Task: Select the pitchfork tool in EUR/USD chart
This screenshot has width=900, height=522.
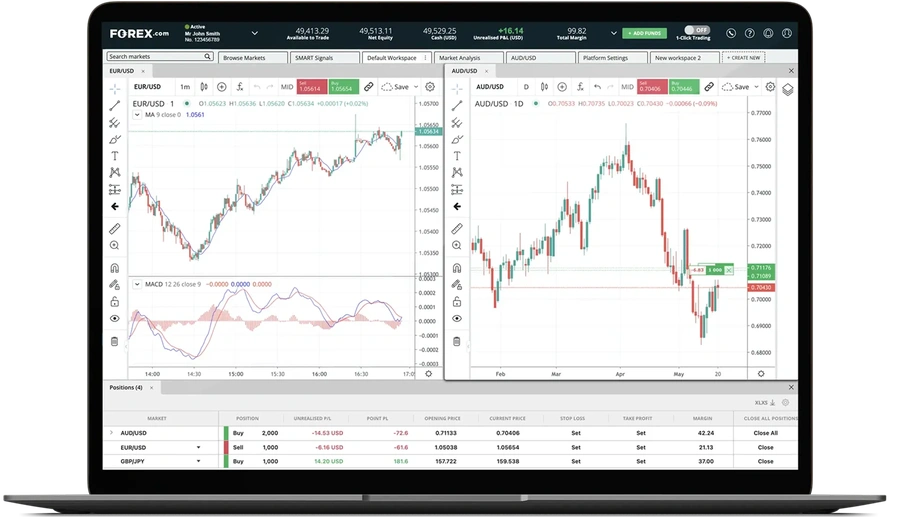Action: coord(115,122)
